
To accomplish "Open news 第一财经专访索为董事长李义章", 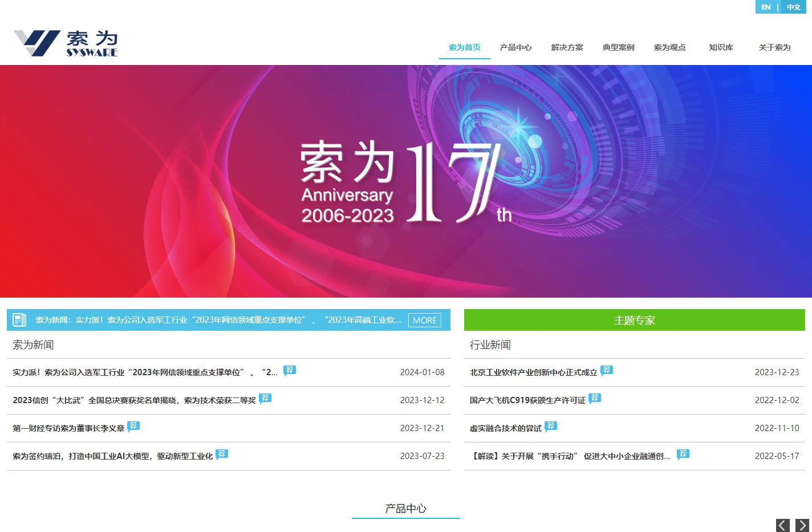I will (68, 428).
